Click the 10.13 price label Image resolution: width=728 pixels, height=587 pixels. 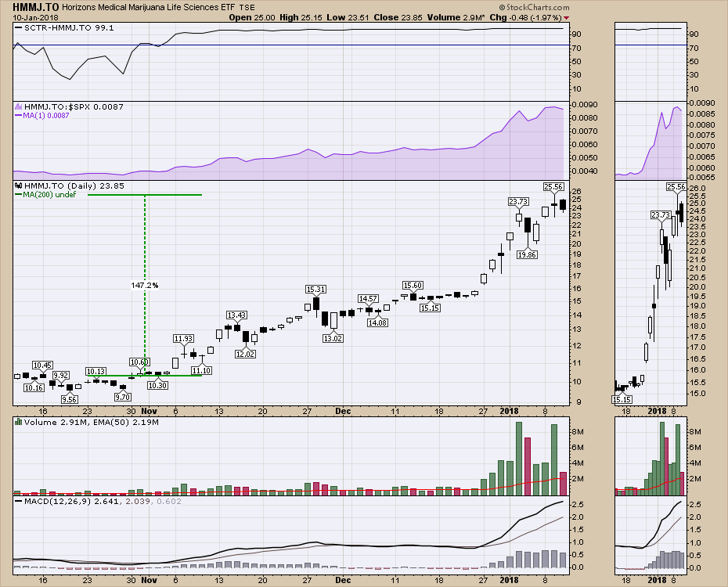(x=96, y=372)
